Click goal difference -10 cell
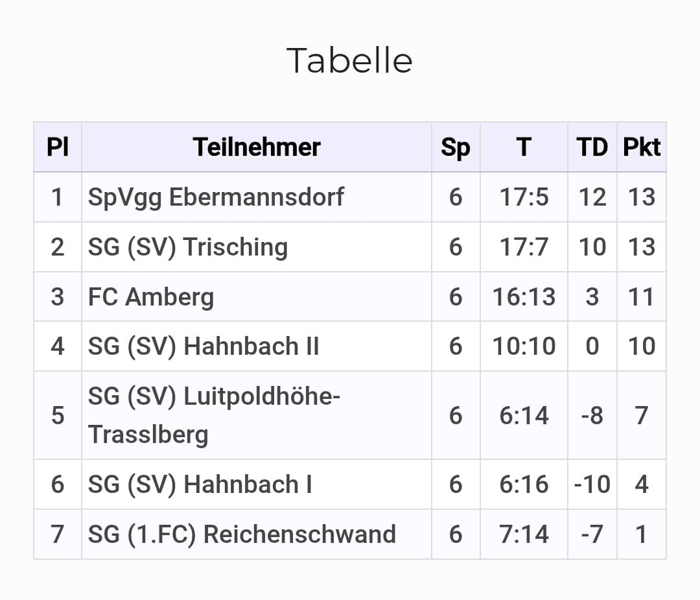This screenshot has width=700, height=600. tap(592, 485)
